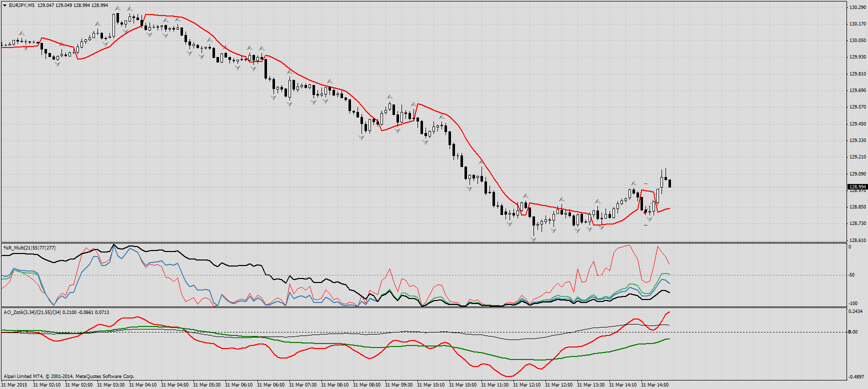Viewport: 868px width, 389px height.
Task: Click the 31 Mar 13:30 time label
Action: [x=591, y=385]
